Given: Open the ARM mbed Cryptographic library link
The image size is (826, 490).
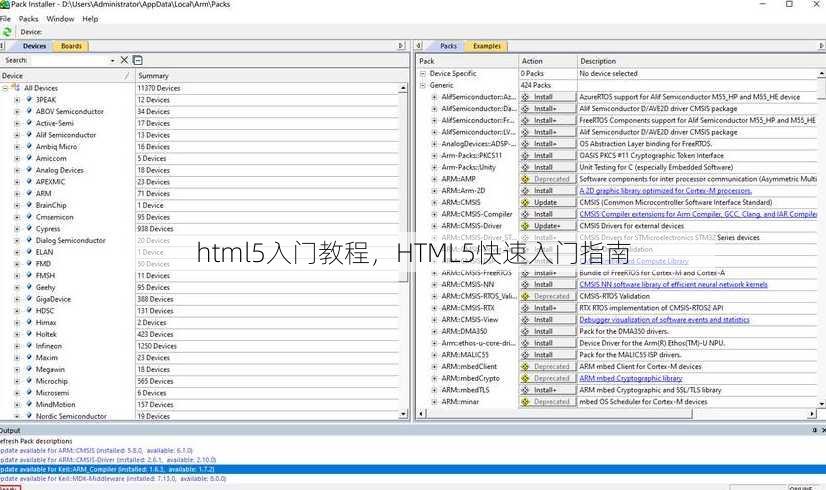Looking at the screenshot, I should pyautogui.click(x=631, y=378).
